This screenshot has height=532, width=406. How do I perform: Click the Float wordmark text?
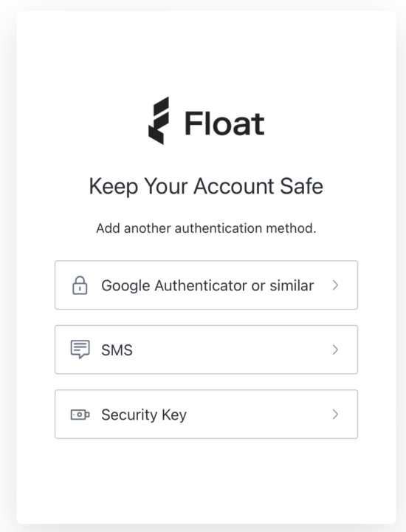pyautogui.click(x=224, y=123)
